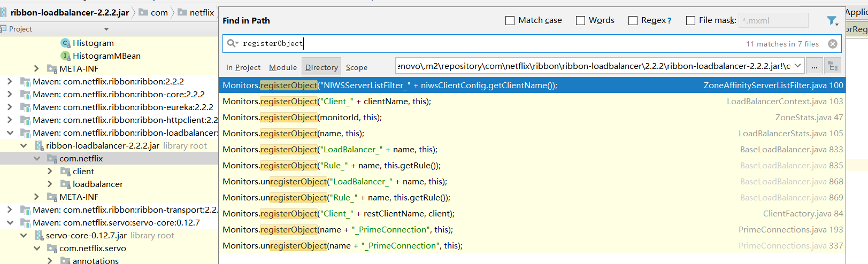Enable the Words checkbox
868x264 pixels.
tap(580, 20)
